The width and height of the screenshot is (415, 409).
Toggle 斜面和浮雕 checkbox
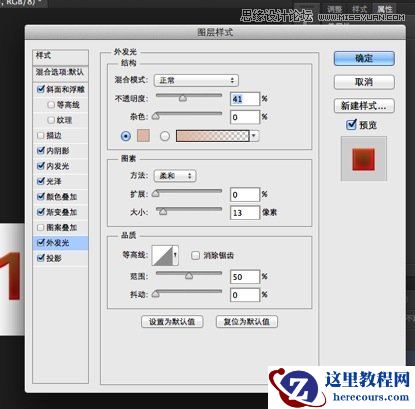[x=41, y=89]
